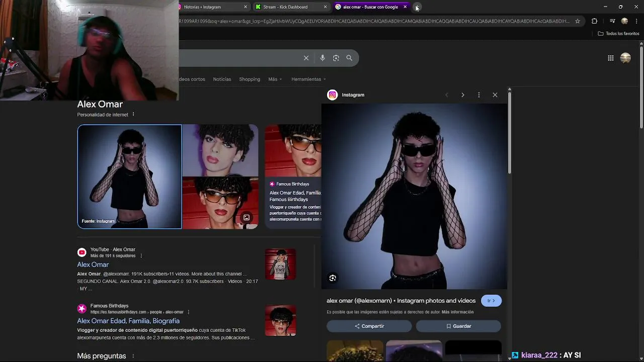The height and width of the screenshot is (362, 644).
Task: Switch to the Noticias results tab
Action: [222, 79]
